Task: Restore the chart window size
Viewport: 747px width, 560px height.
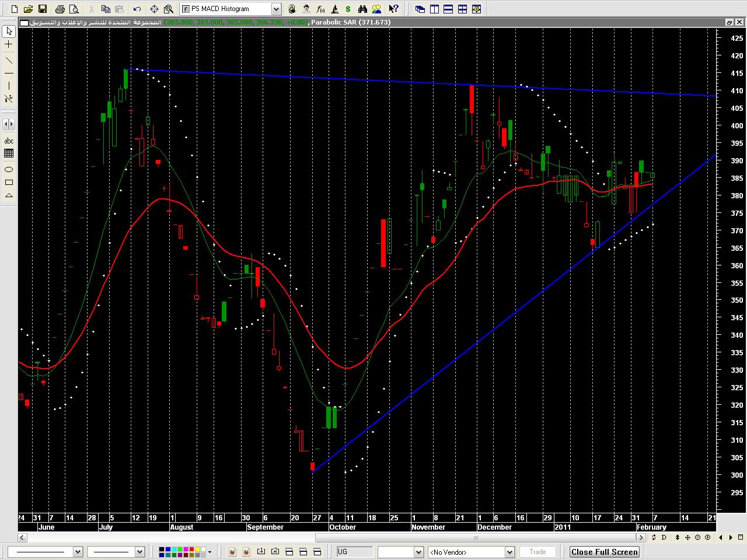Action: point(729,22)
